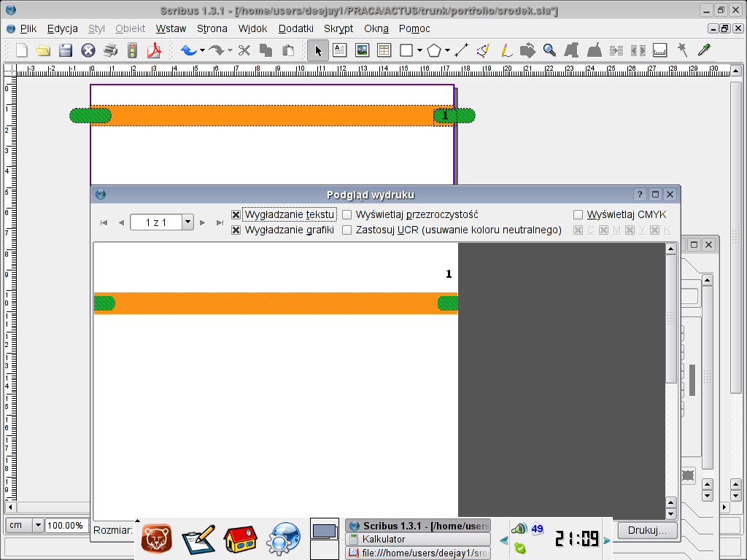Select the Zoom magnifier tool
The image size is (747, 560).
click(549, 50)
